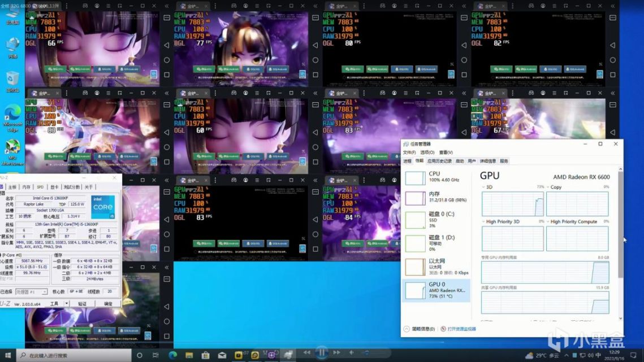Open 主板 tab in CPU-Z
Viewport: 644px width, 362px height.
tap(12, 187)
